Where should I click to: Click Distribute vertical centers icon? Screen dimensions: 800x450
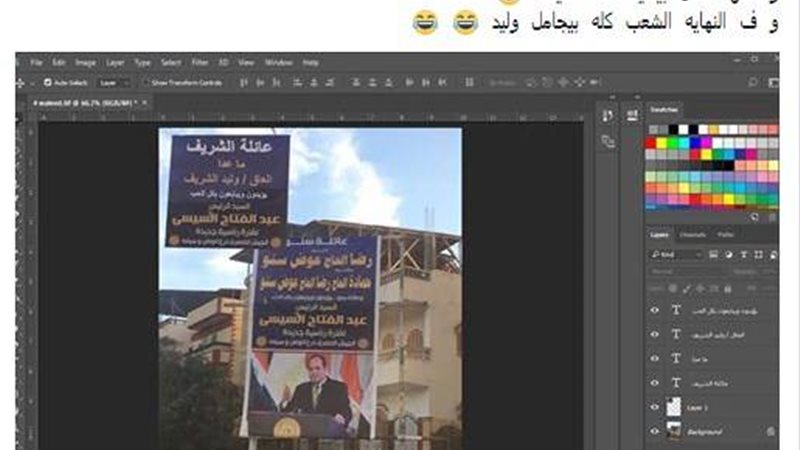372,82
